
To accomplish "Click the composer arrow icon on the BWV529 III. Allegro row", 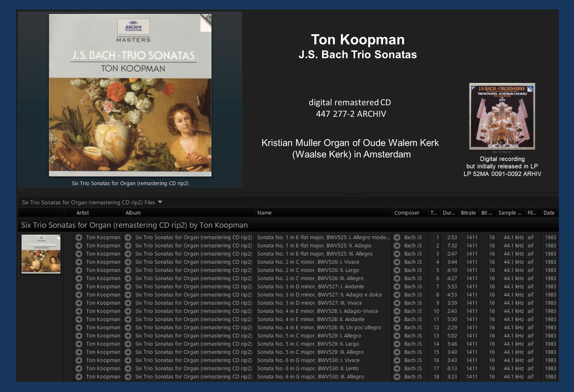I will (x=397, y=352).
